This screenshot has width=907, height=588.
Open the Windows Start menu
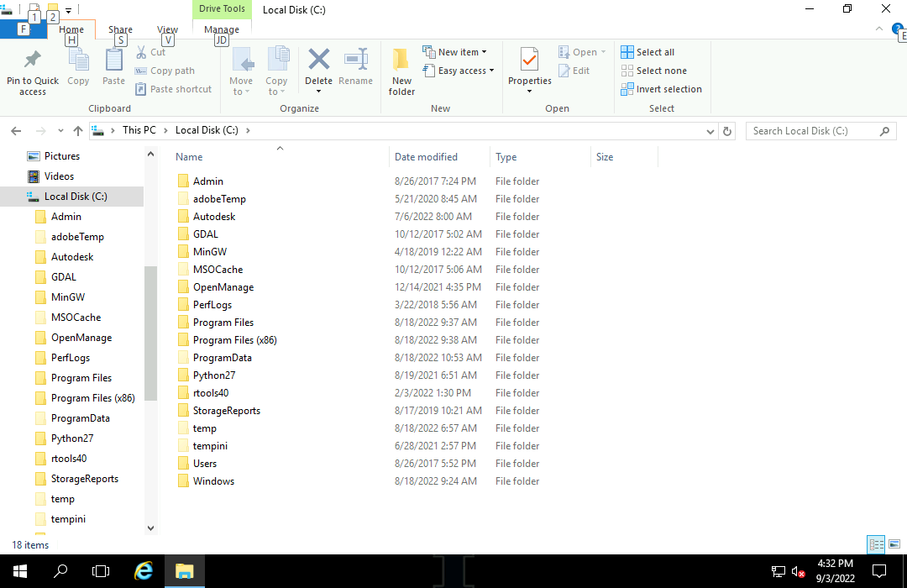click(20, 571)
